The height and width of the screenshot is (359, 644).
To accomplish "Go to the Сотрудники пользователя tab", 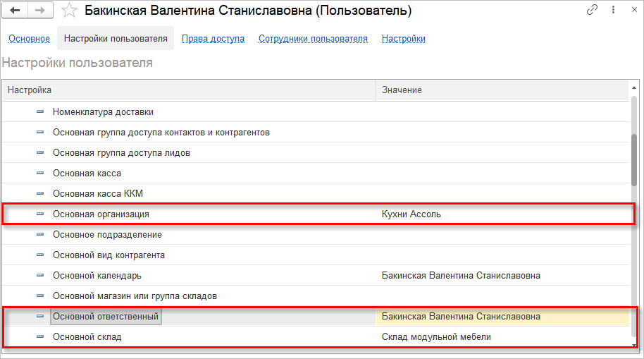I will click(x=313, y=39).
